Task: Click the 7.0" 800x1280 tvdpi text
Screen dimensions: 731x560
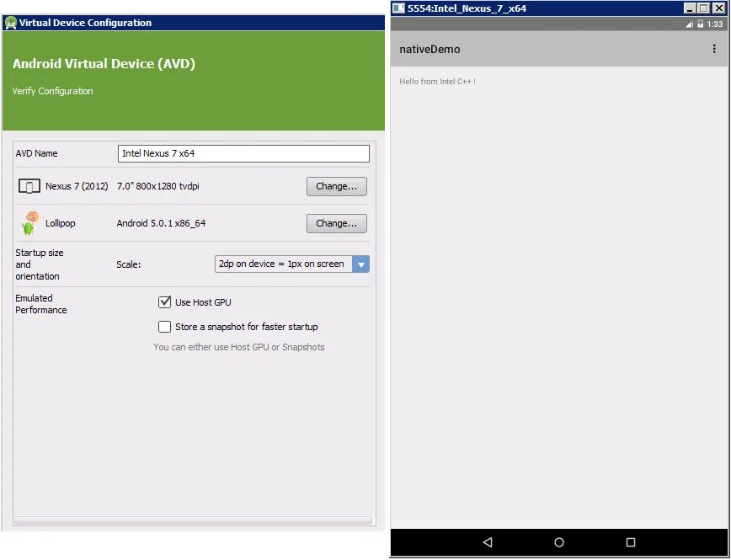Action: [x=157, y=186]
